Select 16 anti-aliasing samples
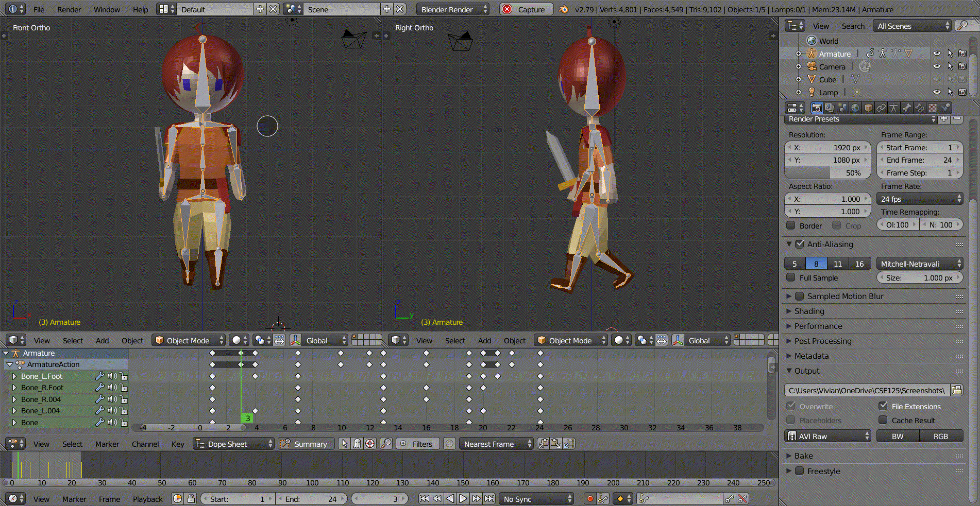Image resolution: width=980 pixels, height=506 pixels. pyautogui.click(x=859, y=264)
